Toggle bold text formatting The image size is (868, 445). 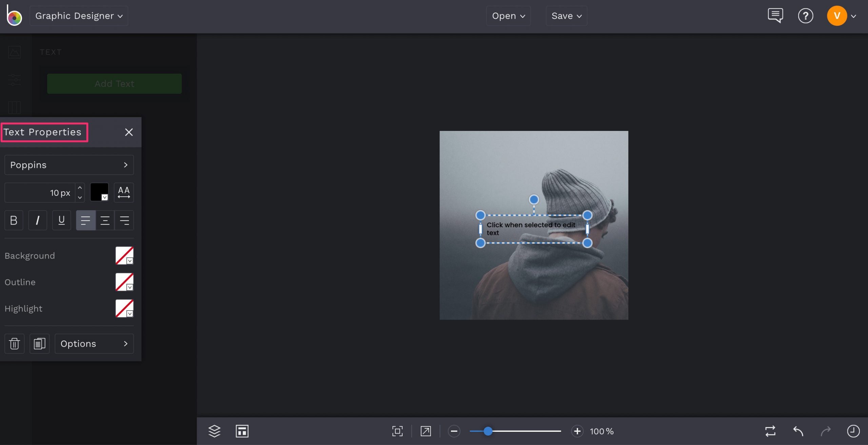coord(14,220)
